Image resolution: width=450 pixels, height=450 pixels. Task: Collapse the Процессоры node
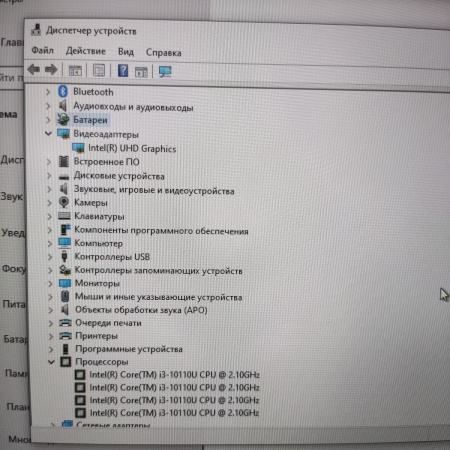[51, 362]
